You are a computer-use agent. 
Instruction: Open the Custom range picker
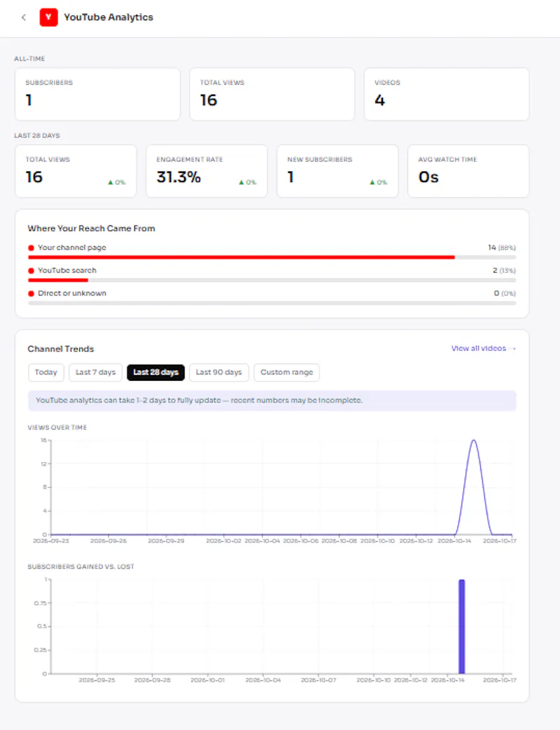click(x=287, y=372)
